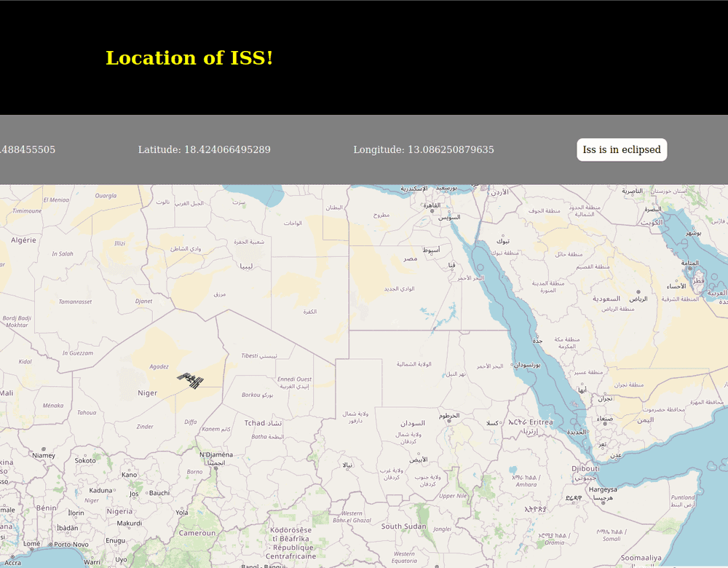Click the Niamey capital city marker
Viewport: 728px width, 568px height.
[x=44, y=449]
